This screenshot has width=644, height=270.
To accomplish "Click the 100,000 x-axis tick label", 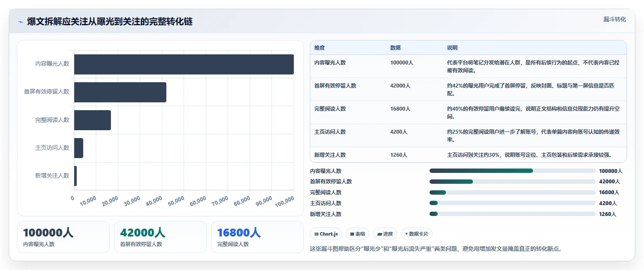I will coord(285,201).
